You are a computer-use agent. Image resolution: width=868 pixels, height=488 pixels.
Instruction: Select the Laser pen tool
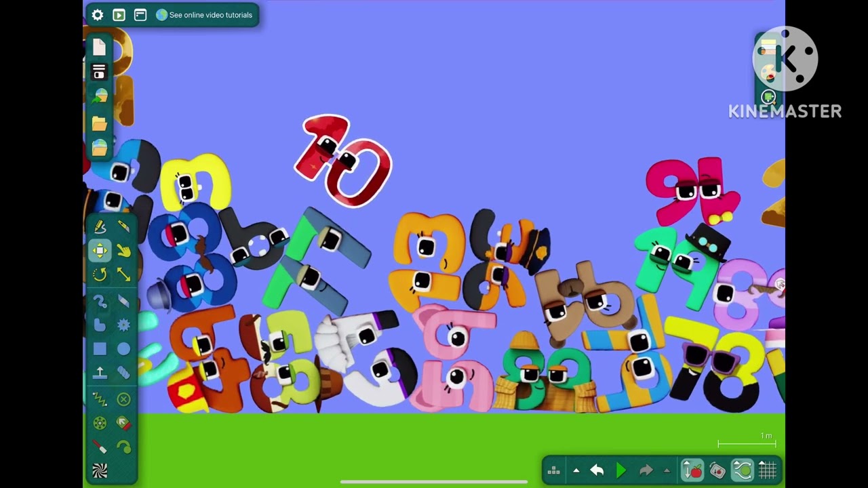tap(100, 447)
